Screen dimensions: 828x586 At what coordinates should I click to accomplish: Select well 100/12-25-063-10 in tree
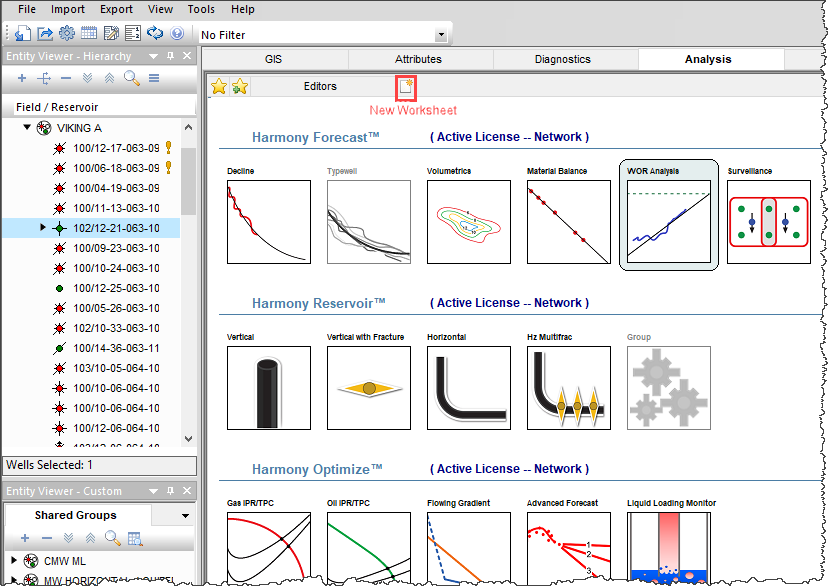tap(116, 288)
